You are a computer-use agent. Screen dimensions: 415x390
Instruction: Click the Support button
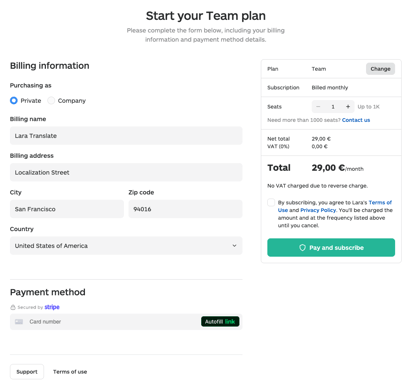(x=27, y=372)
